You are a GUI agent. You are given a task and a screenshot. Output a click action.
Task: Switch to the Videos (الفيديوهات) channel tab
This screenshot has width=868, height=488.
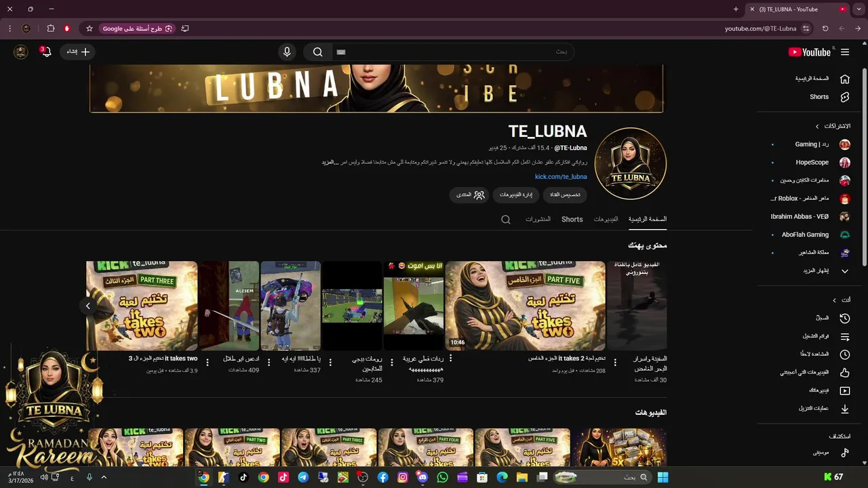606,220
